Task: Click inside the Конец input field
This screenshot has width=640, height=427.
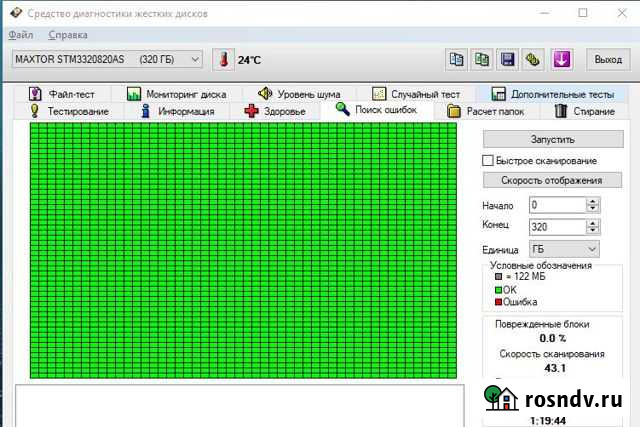Action: (554, 225)
